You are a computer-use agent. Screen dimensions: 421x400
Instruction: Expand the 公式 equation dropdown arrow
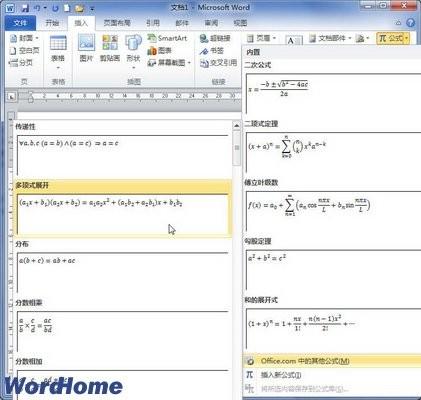tap(407, 38)
